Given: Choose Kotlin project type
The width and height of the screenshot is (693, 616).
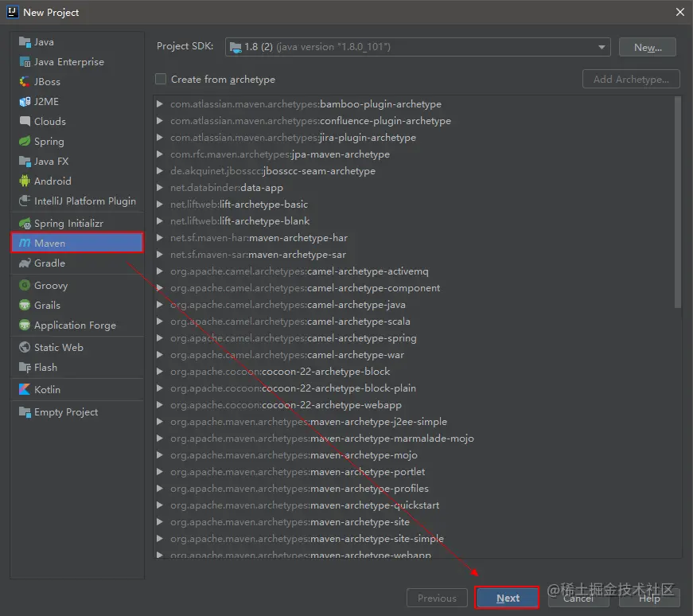Looking at the screenshot, I should [77, 390].
